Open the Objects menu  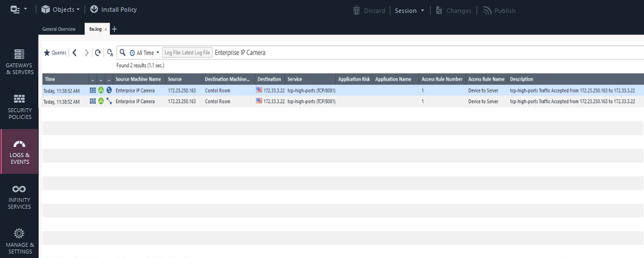pos(60,10)
